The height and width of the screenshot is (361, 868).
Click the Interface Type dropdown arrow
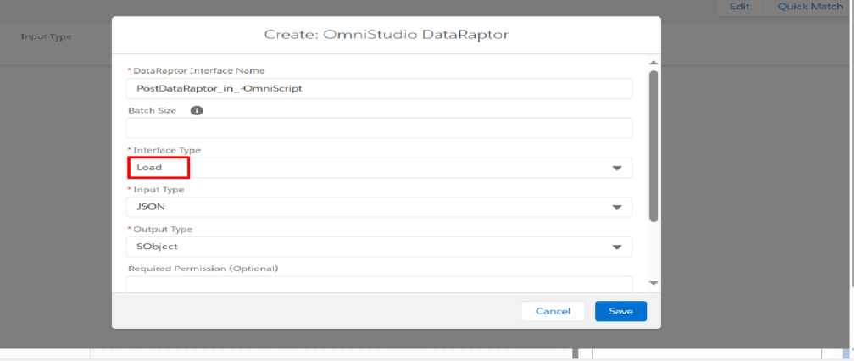tap(617, 168)
